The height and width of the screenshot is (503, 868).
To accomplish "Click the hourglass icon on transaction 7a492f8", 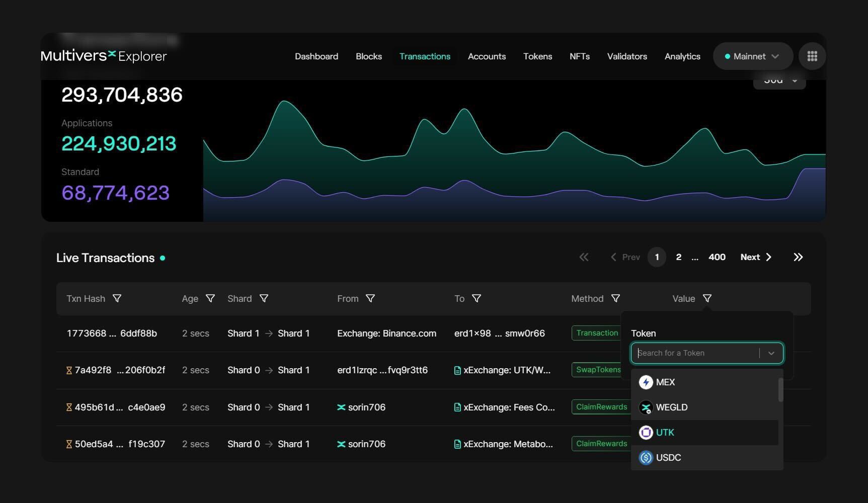I will pos(68,370).
